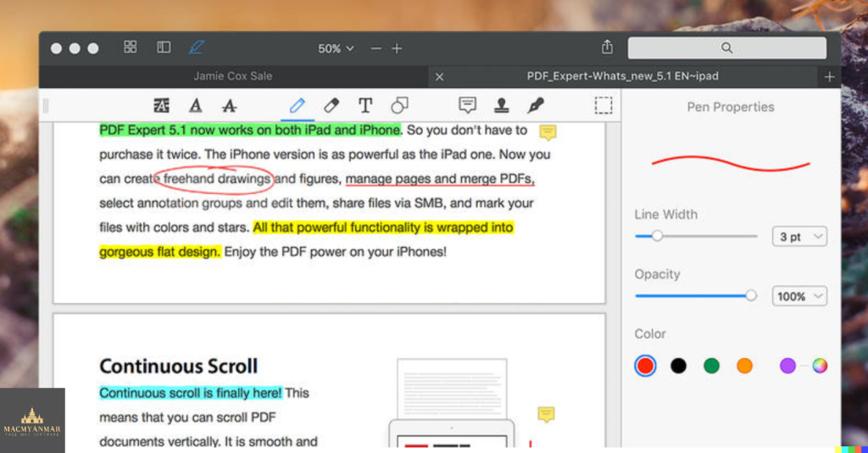Open the 3 pt line width dropdown

799,237
